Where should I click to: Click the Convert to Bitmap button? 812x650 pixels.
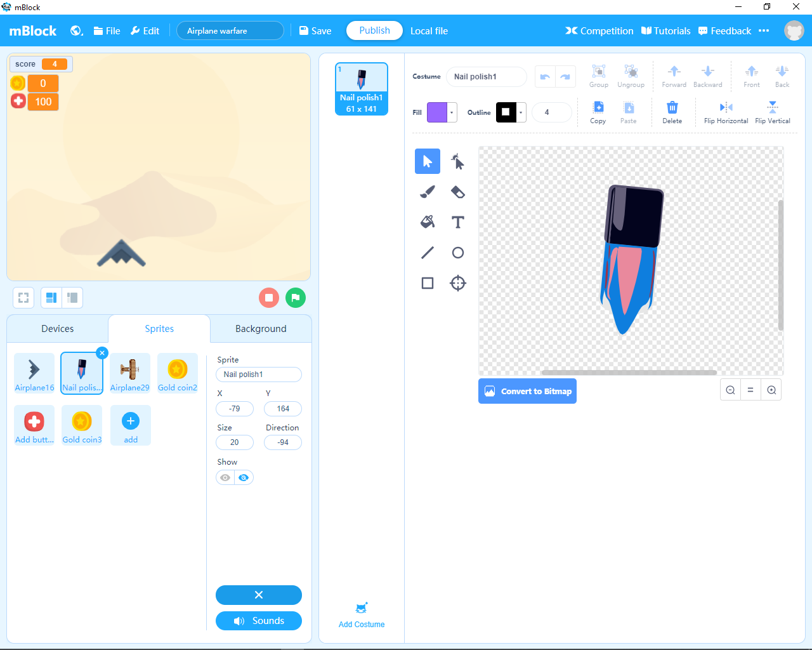coord(527,391)
